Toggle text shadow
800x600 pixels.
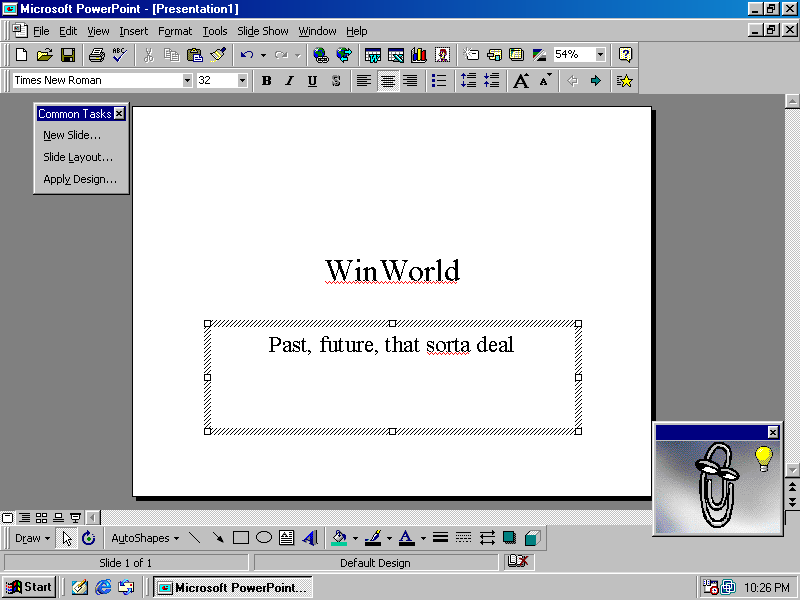pos(336,81)
